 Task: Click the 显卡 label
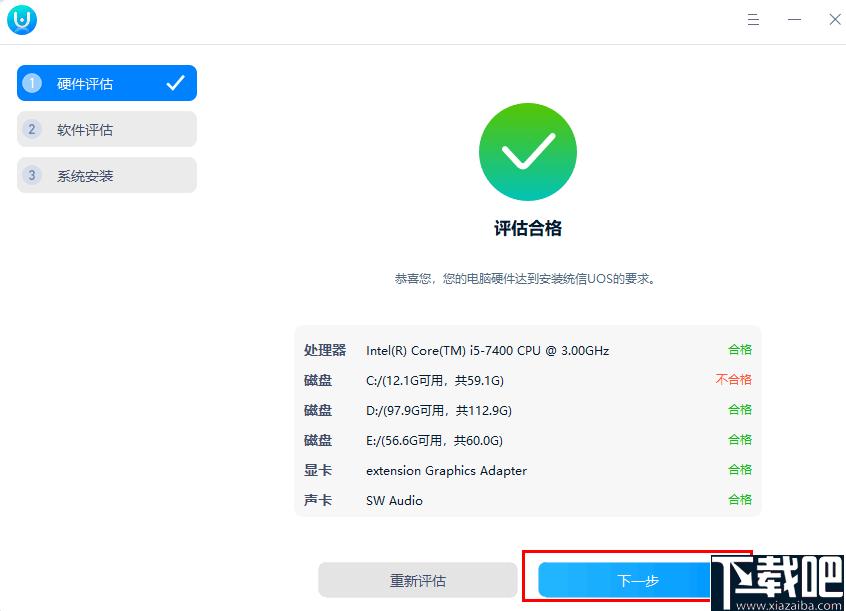[318, 470]
